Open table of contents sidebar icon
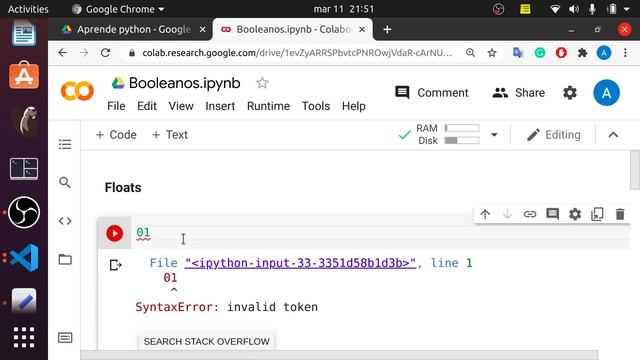The width and height of the screenshot is (640, 360). coord(65,144)
